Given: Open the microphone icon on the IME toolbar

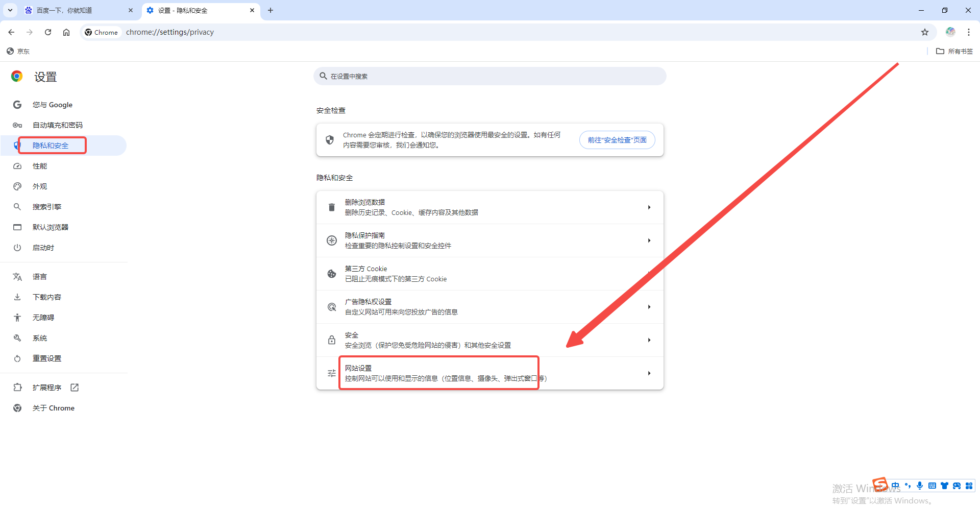Looking at the screenshot, I should (920, 486).
